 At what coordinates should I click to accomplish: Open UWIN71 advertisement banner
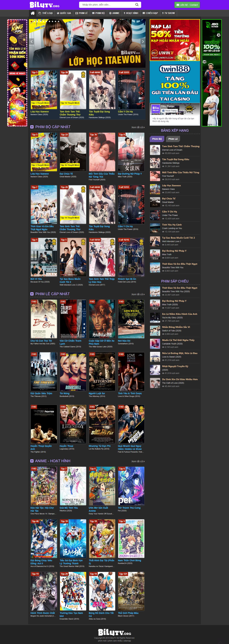click(x=175, y=40)
